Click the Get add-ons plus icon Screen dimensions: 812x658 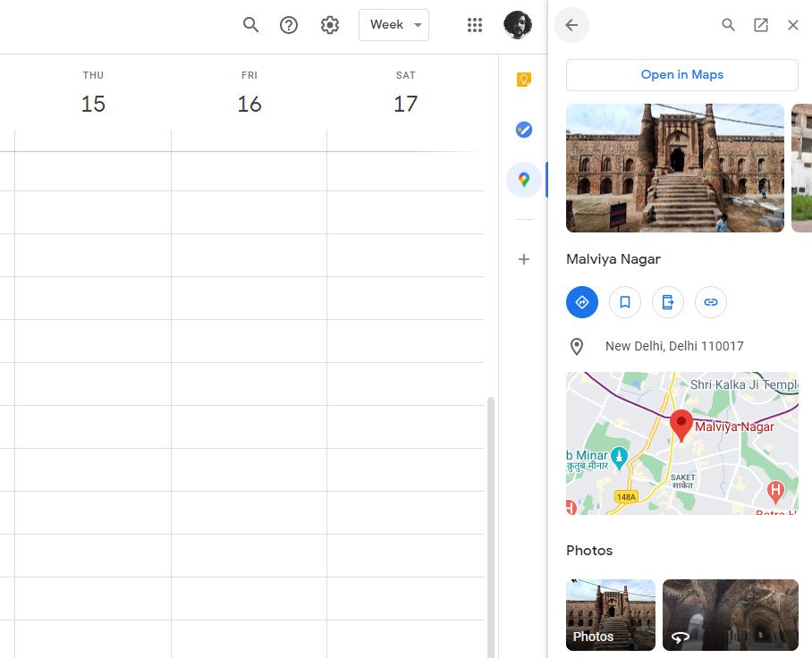pyautogui.click(x=523, y=259)
